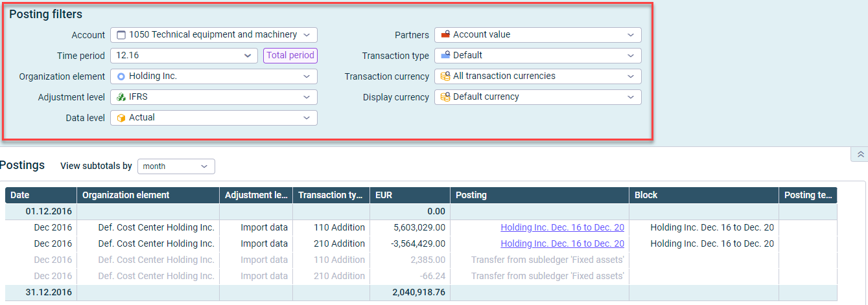Image resolution: width=868 pixels, height=305 pixels.
Task: Open the Adjustment level dropdown arrow
Action: pyautogui.click(x=307, y=97)
